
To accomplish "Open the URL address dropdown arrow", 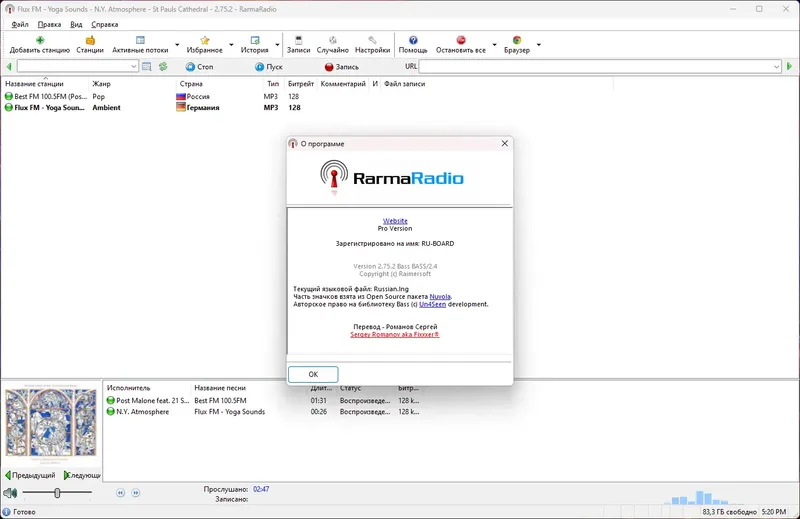I will click(776, 66).
